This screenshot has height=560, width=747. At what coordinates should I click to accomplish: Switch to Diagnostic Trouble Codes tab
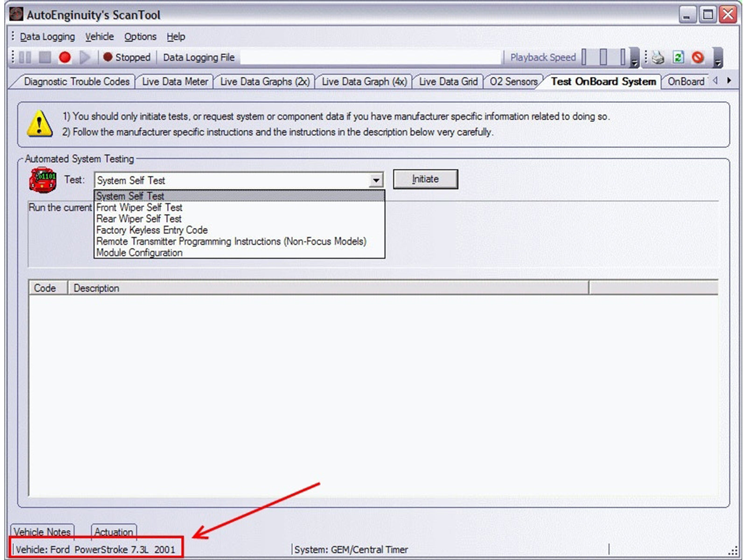(x=76, y=82)
